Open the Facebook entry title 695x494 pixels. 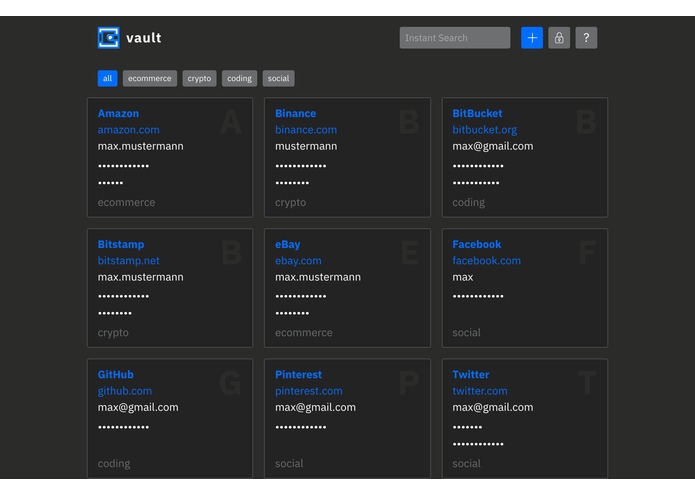[x=476, y=245]
